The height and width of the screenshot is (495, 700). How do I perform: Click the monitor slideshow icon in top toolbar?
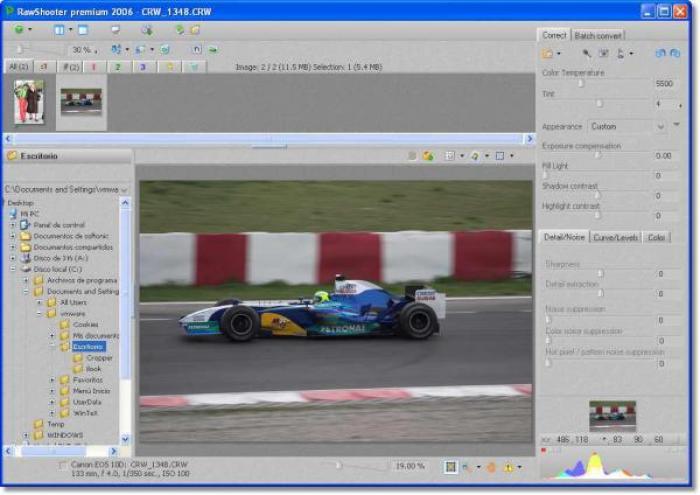[115, 30]
